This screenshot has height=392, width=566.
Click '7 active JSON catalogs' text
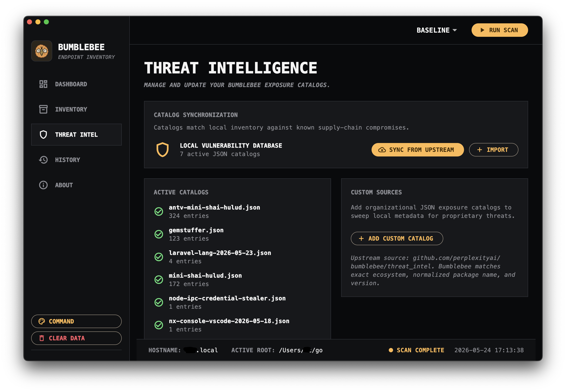[220, 154]
